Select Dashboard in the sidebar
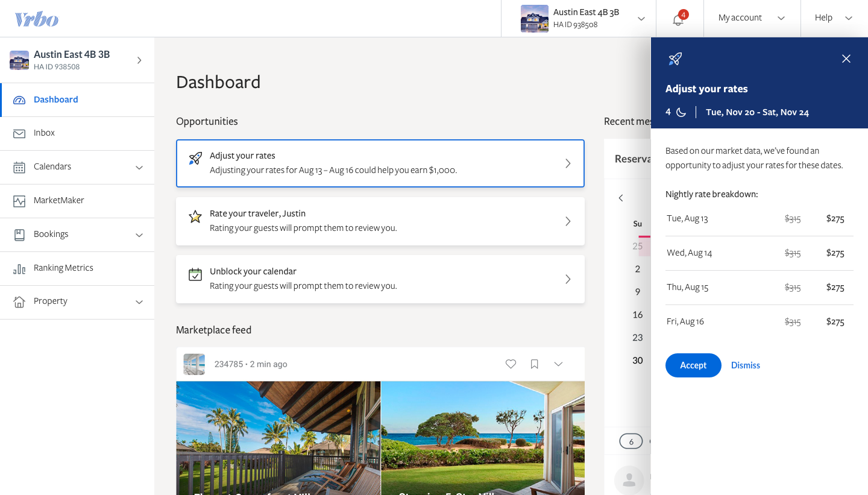Screen dimensions: 868x495 click(x=77, y=100)
